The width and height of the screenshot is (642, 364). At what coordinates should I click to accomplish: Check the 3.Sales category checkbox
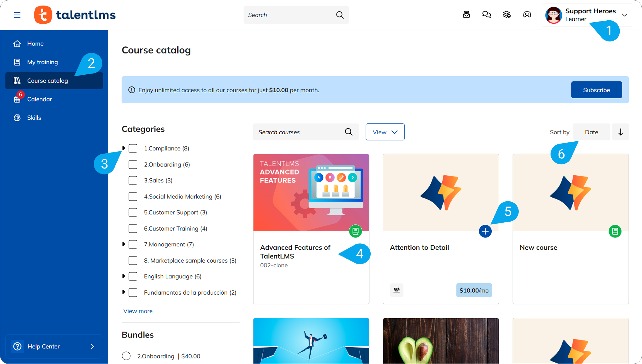coord(133,180)
